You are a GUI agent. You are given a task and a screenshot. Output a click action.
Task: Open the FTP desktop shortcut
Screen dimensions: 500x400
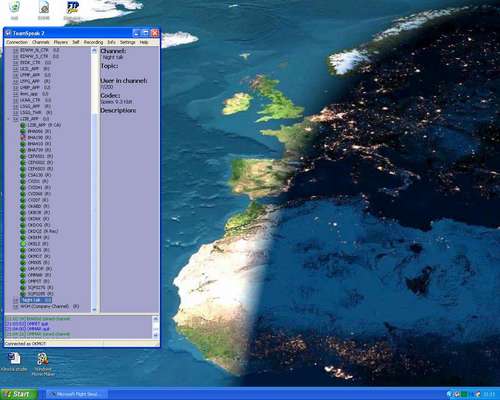coord(72,10)
